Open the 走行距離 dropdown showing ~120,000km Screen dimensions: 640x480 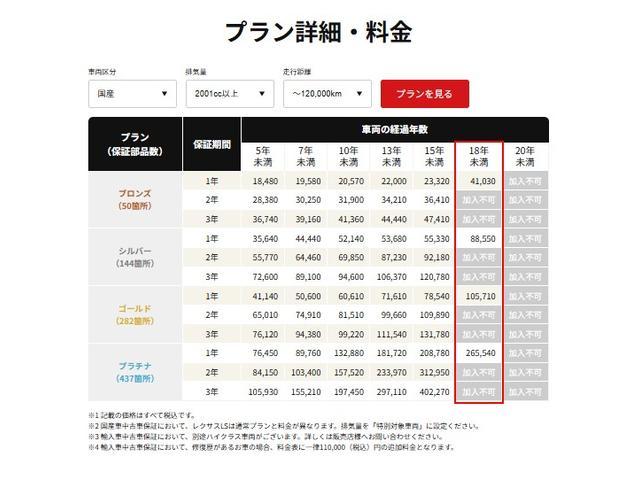pos(327,94)
